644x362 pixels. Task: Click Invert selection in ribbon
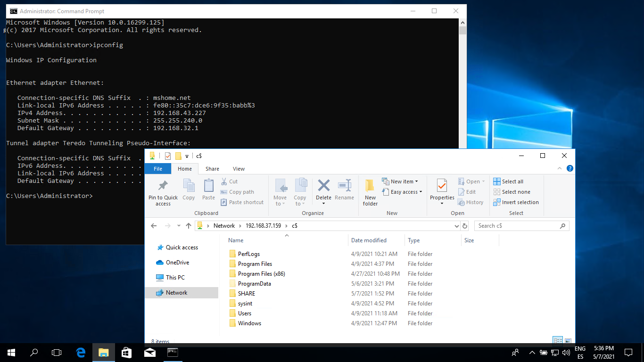tap(516, 202)
